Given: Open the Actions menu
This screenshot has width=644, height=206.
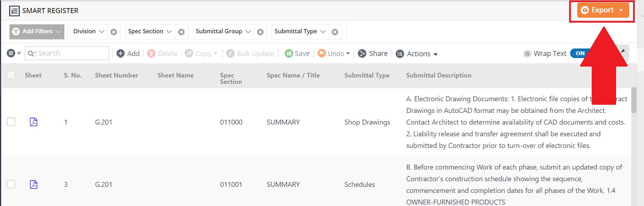Looking at the screenshot, I should tap(418, 54).
